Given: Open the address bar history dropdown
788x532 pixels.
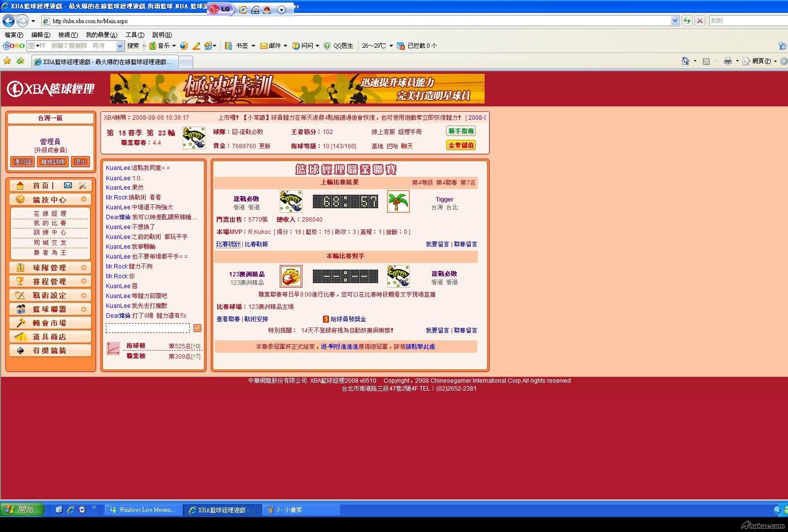Looking at the screenshot, I should [x=675, y=21].
